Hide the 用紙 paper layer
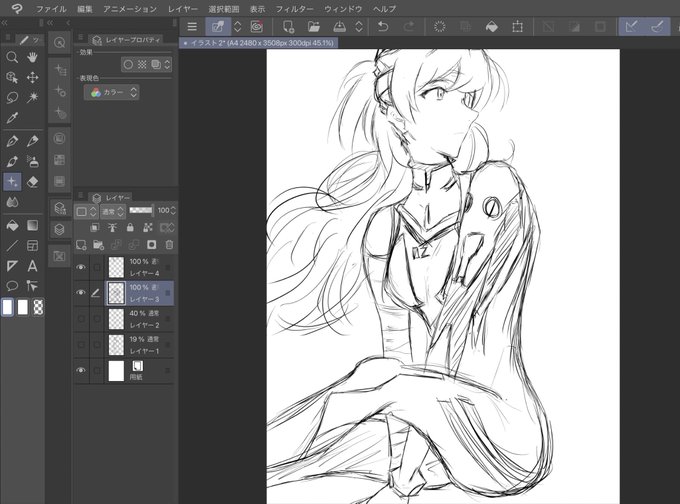This screenshot has height=504, width=680. coord(81,370)
